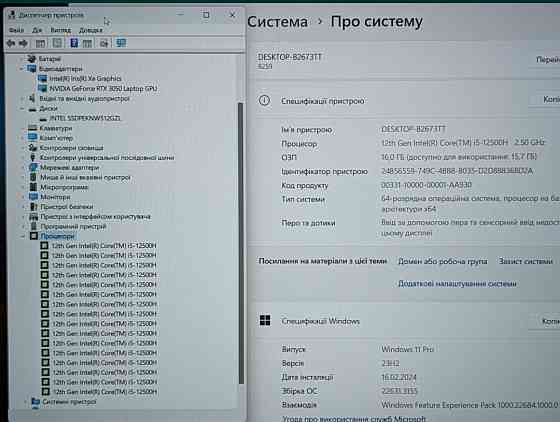Open Додаткові налаштування системи link
560x422 pixels.
(x=457, y=284)
